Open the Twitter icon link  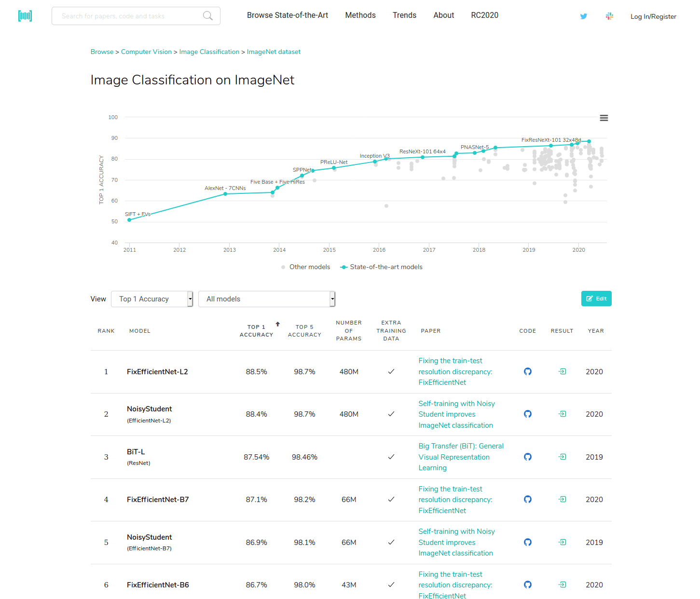(x=584, y=16)
